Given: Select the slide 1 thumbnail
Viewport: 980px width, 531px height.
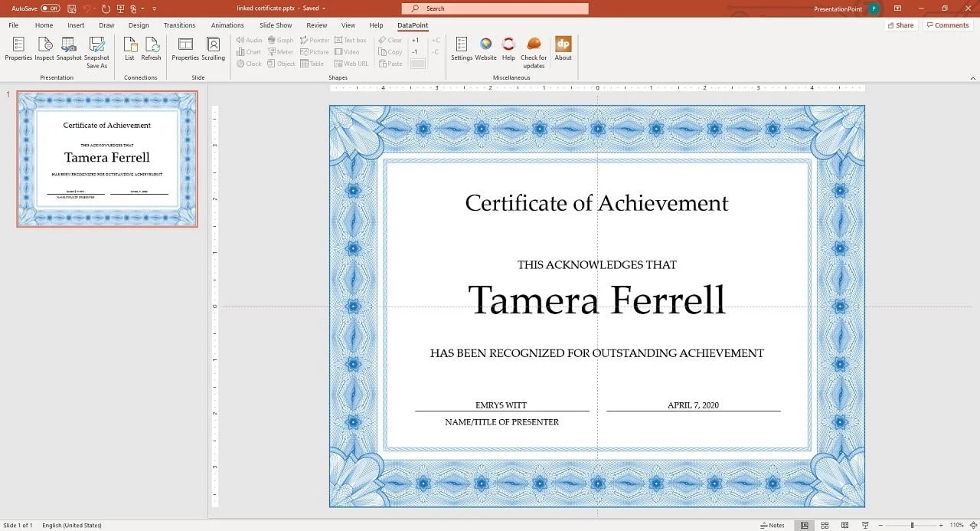Looking at the screenshot, I should [106, 159].
